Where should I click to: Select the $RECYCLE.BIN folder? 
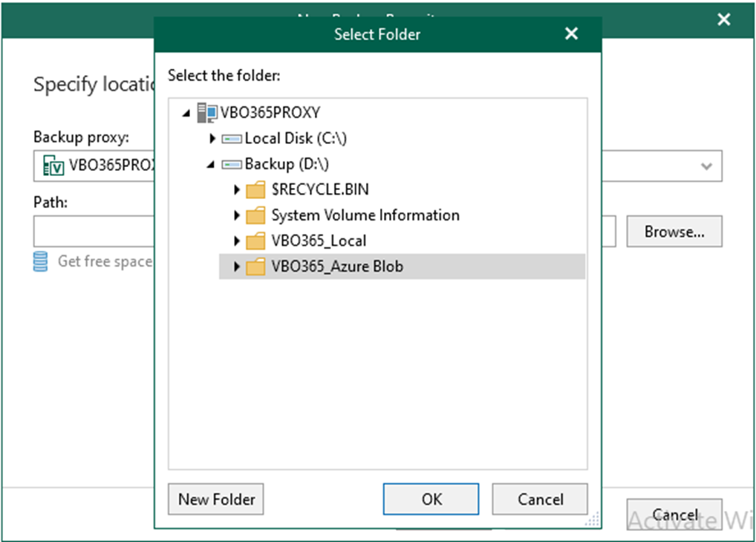[x=320, y=190]
